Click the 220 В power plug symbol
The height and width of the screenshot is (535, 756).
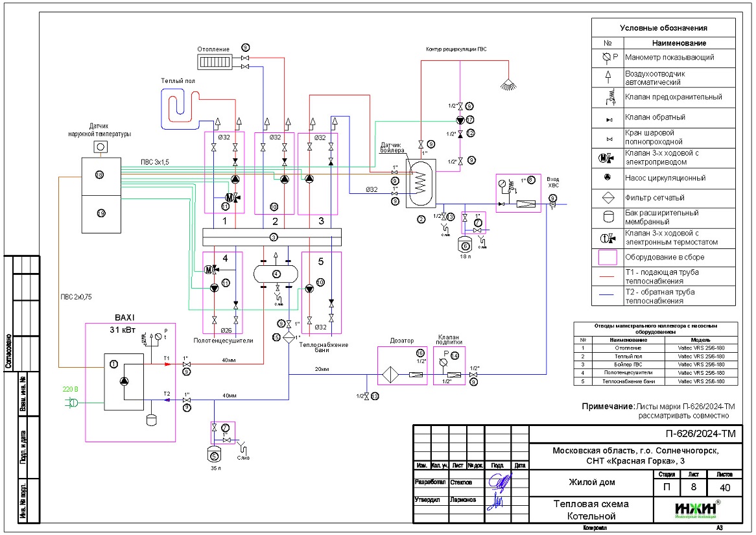(x=72, y=403)
